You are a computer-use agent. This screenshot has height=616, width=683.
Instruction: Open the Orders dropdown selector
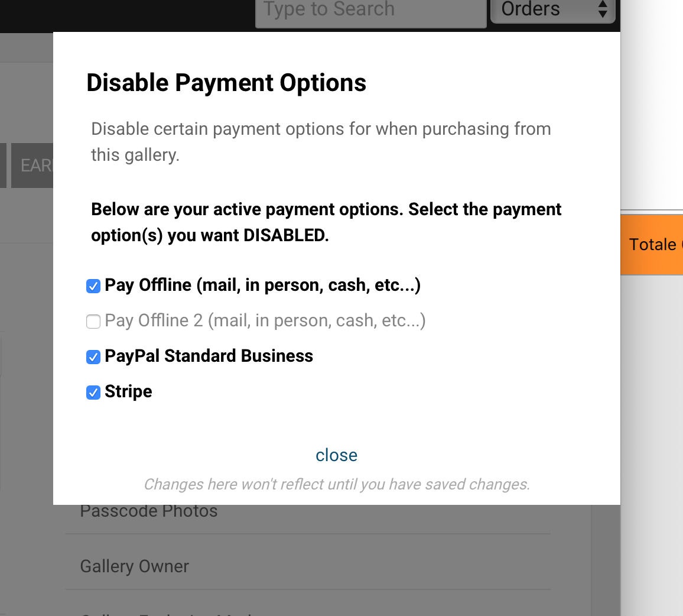[553, 9]
